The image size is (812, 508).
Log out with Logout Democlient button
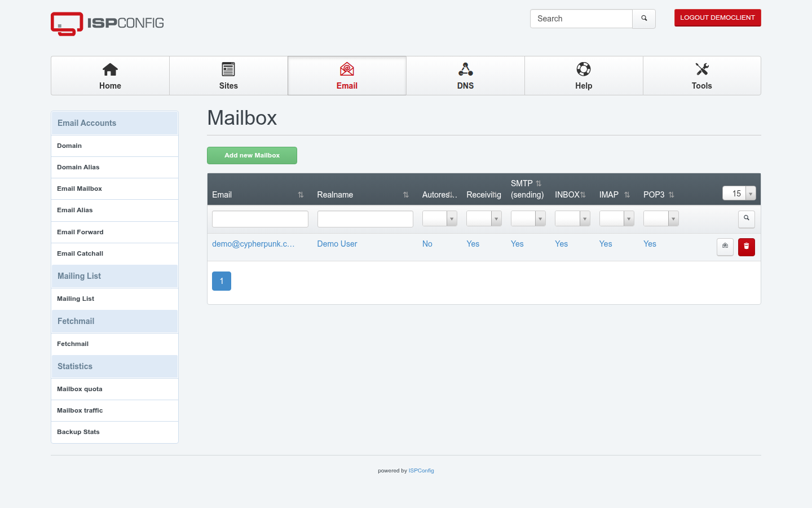717,17
